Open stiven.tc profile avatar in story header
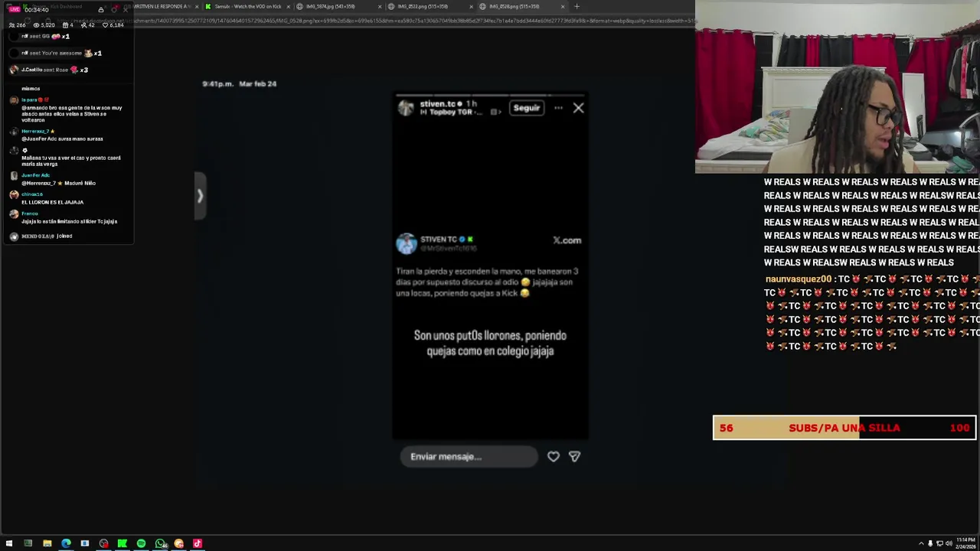The height and width of the screenshot is (551, 980). point(406,108)
